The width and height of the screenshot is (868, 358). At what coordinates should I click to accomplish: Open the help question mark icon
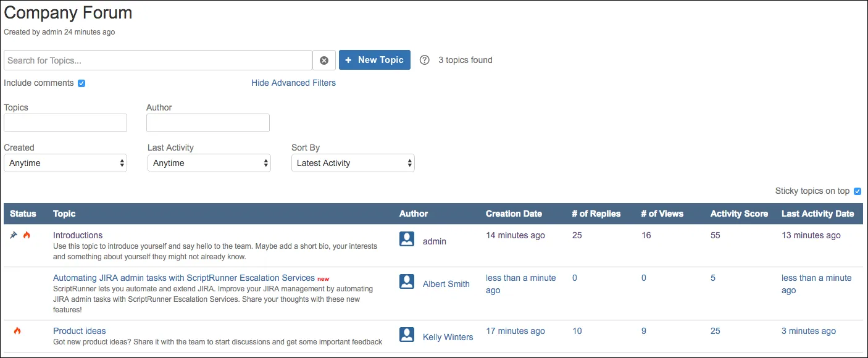point(424,60)
